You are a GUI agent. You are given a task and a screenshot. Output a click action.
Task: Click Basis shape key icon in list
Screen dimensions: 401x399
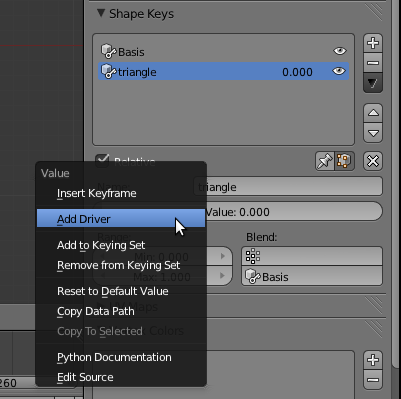[108, 52]
